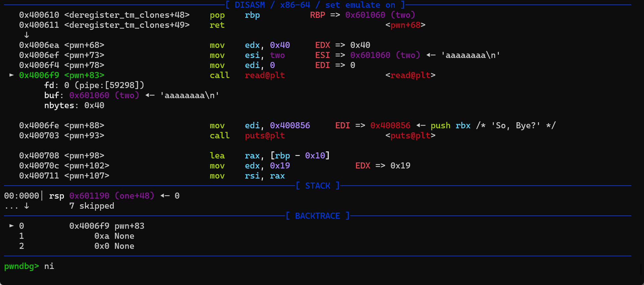Click the '7 skipped' stack entry
This screenshot has height=285, width=644.
(92, 206)
